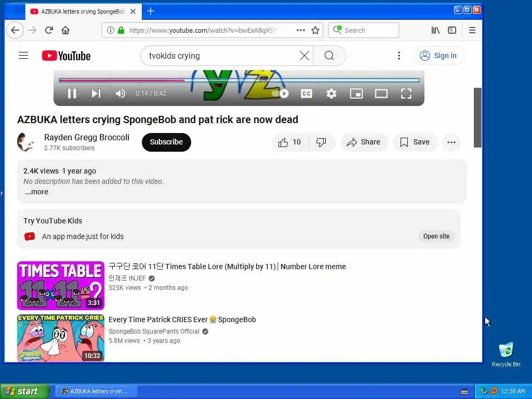Open YouTube Kids site button
The width and height of the screenshot is (532, 399).
[x=436, y=236]
